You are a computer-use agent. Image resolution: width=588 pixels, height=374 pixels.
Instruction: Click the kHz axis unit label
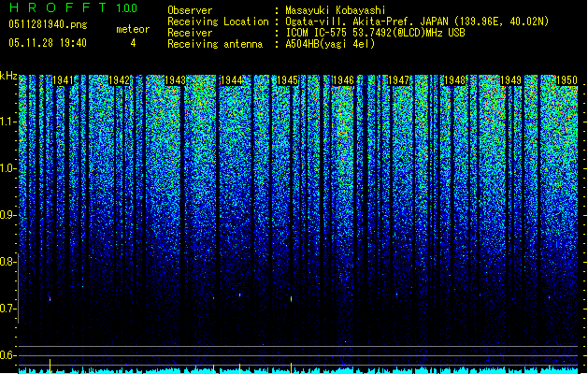(8, 76)
